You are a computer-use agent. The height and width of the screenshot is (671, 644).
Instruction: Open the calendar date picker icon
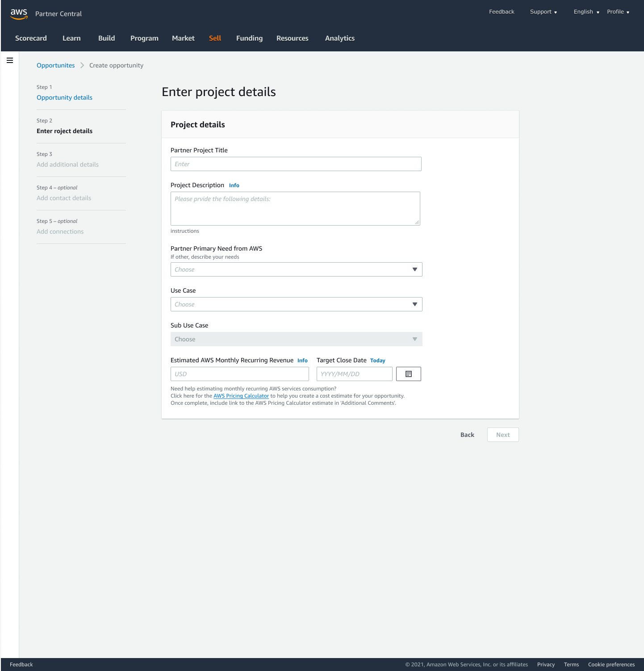point(409,374)
